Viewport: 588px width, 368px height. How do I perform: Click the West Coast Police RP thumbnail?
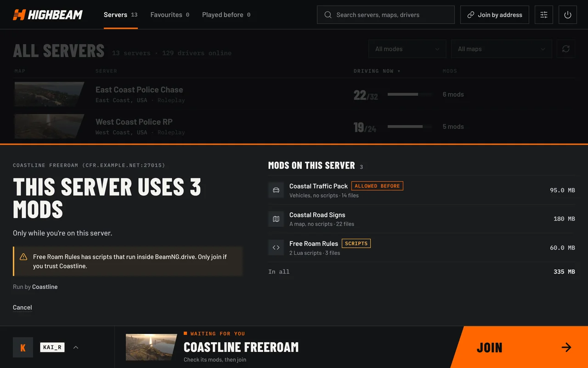[50, 126]
